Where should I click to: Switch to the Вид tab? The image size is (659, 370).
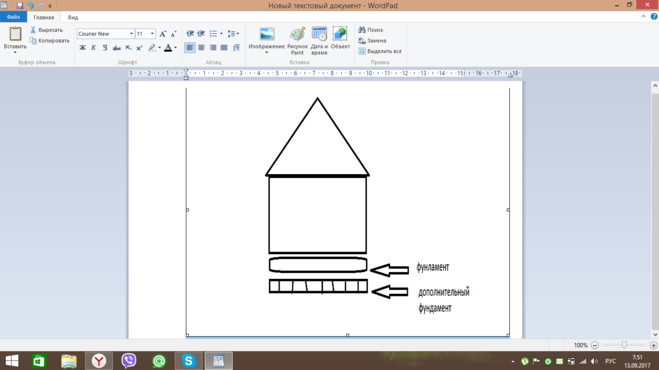(73, 17)
